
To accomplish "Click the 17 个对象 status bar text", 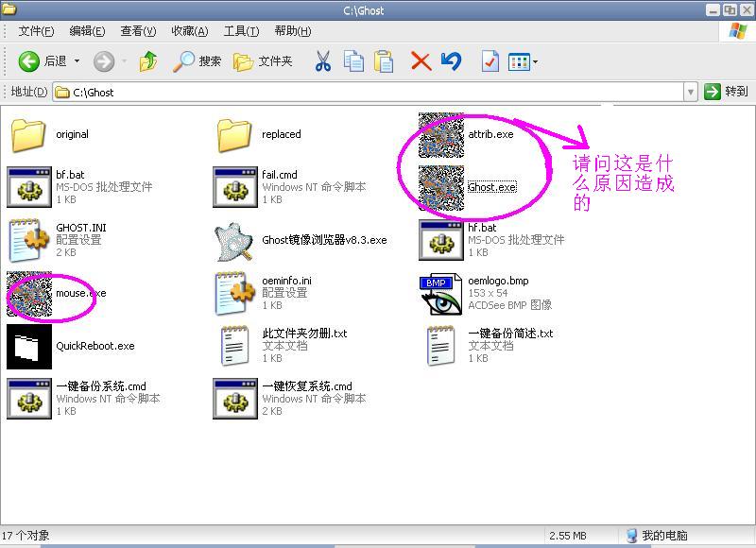I will click(26, 536).
